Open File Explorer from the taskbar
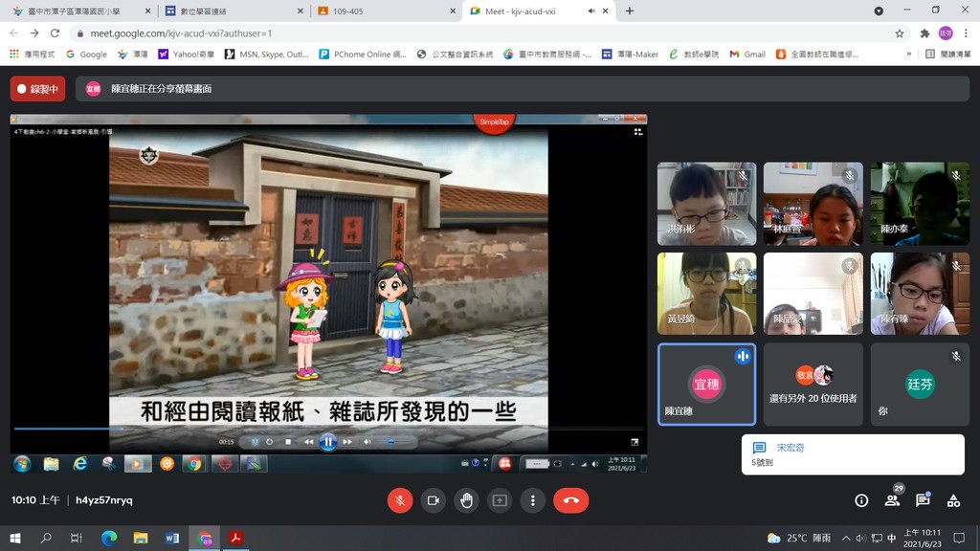 click(x=141, y=538)
